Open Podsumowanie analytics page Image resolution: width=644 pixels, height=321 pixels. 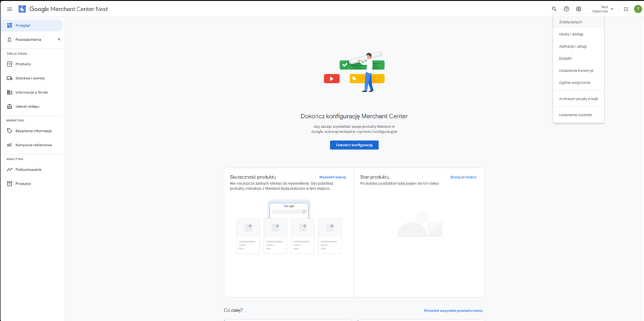(x=31, y=170)
